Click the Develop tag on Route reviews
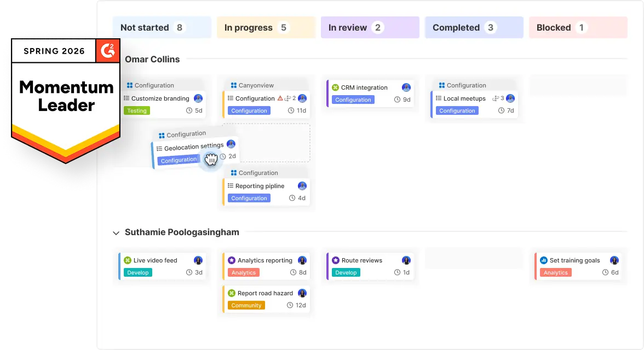The height and width of the screenshot is (350, 644). coord(346,272)
